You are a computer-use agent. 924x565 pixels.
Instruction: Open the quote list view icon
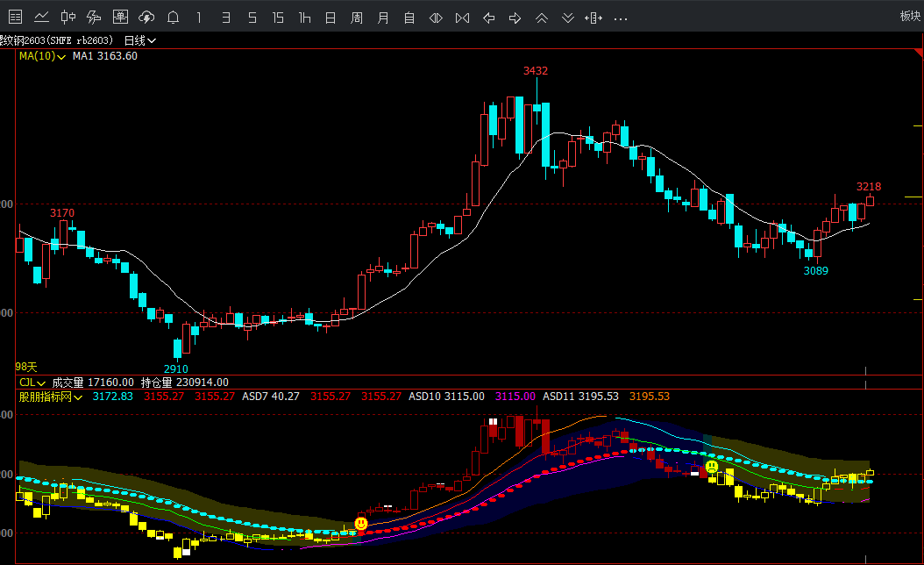click(x=15, y=17)
